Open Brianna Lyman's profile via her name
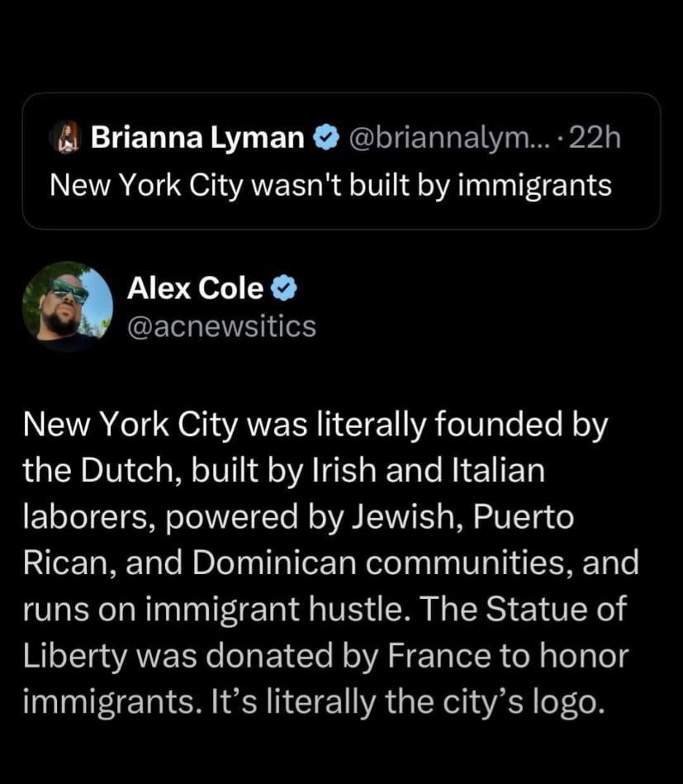 (197, 137)
